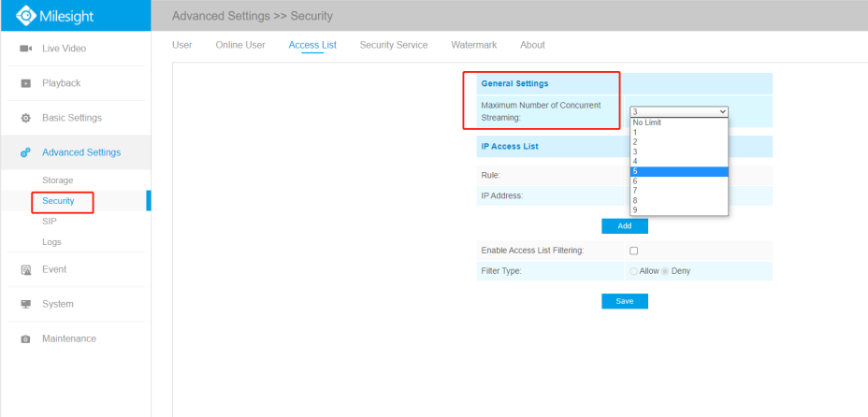868x417 pixels.
Task: Choose 8 from streaming dropdown list
Action: click(x=679, y=201)
